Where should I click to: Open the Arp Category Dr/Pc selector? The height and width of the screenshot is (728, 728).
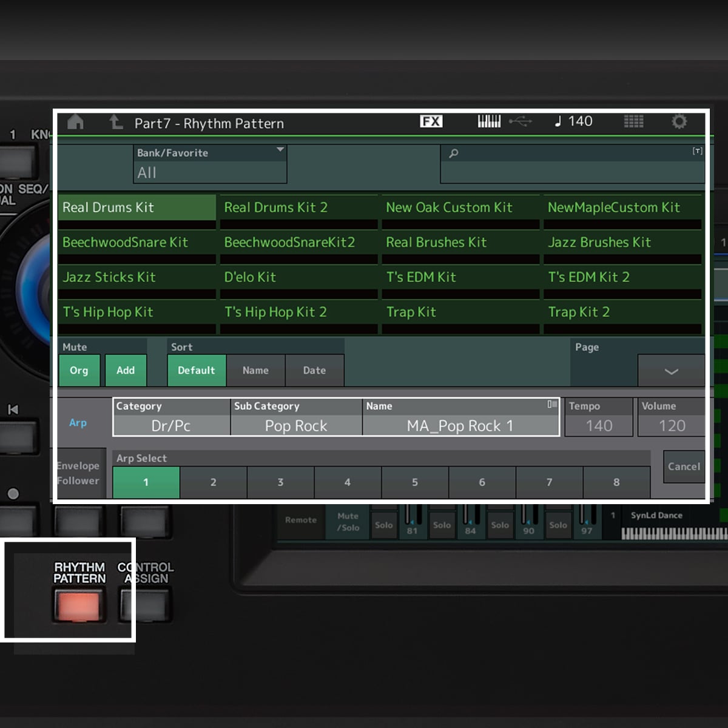[x=171, y=425]
